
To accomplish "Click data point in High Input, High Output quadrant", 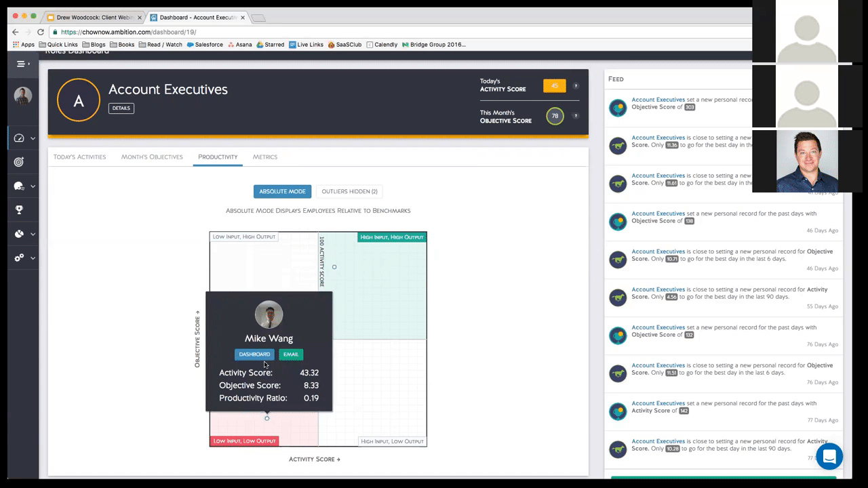I will (x=334, y=267).
